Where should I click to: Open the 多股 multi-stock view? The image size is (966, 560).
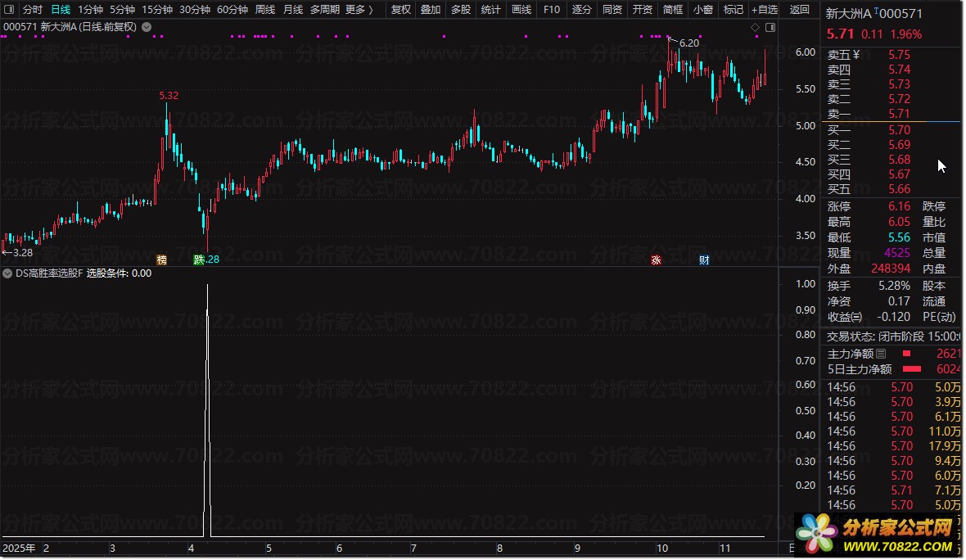coord(461,9)
